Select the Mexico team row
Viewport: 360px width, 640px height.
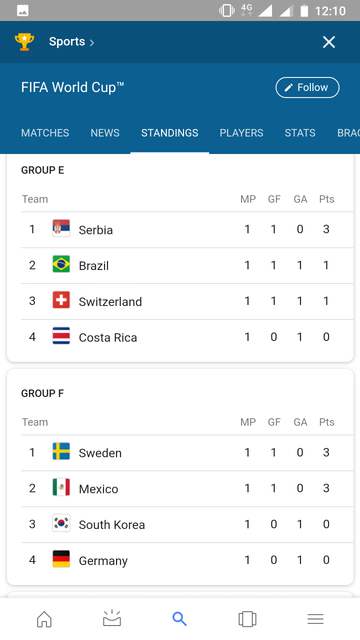coord(187,489)
